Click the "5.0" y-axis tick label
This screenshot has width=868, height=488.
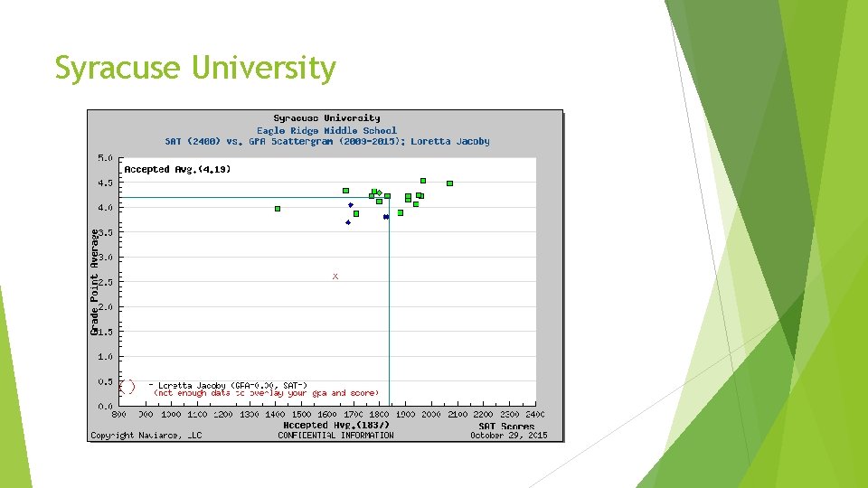[105, 158]
